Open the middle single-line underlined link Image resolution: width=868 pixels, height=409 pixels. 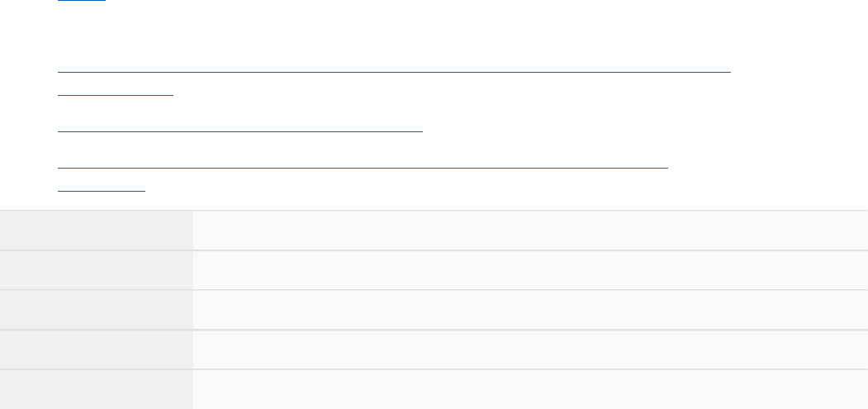point(240,130)
